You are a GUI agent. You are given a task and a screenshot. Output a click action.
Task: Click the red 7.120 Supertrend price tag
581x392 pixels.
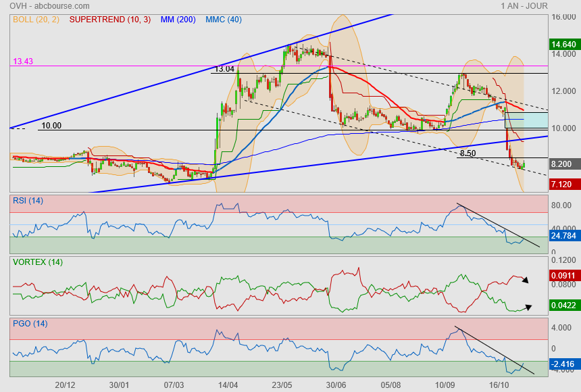click(563, 184)
